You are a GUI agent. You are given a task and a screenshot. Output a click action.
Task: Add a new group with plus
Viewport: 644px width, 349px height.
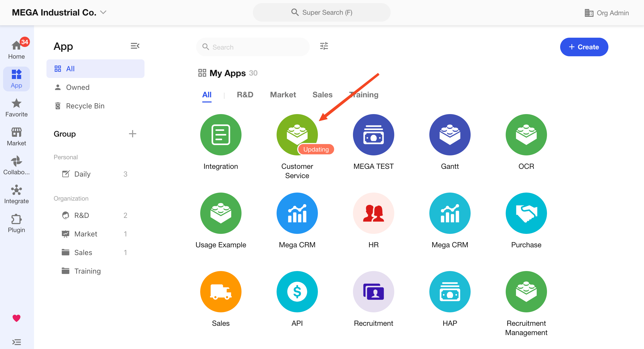tap(132, 134)
